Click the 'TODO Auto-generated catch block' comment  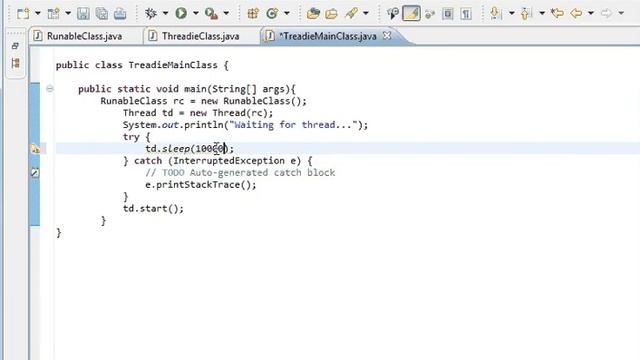[x=240, y=173]
